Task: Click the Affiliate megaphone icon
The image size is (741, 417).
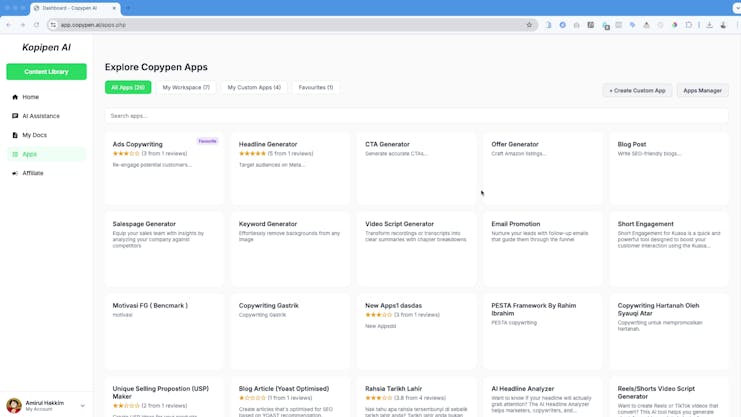Action: coord(15,173)
